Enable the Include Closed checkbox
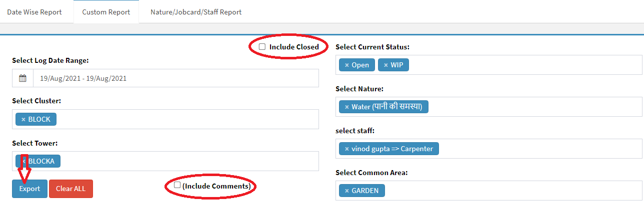 pos(262,47)
